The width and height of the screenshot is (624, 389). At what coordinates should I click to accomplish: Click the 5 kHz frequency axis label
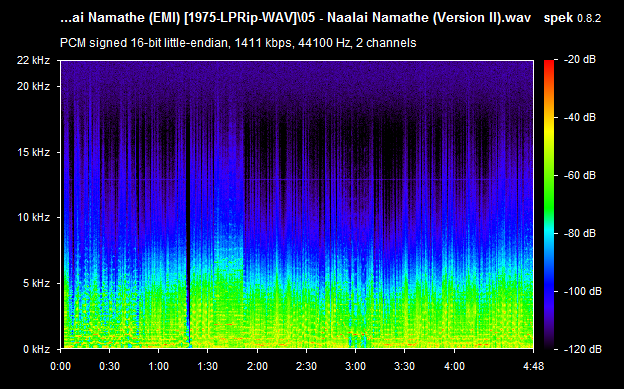(x=36, y=283)
